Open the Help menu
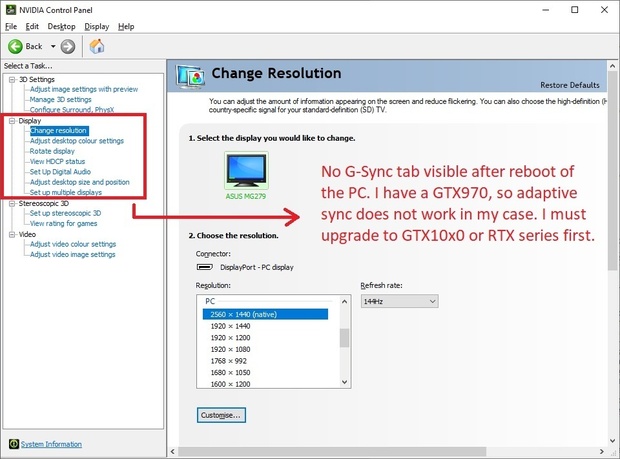This screenshot has width=620, height=459. coord(126,26)
